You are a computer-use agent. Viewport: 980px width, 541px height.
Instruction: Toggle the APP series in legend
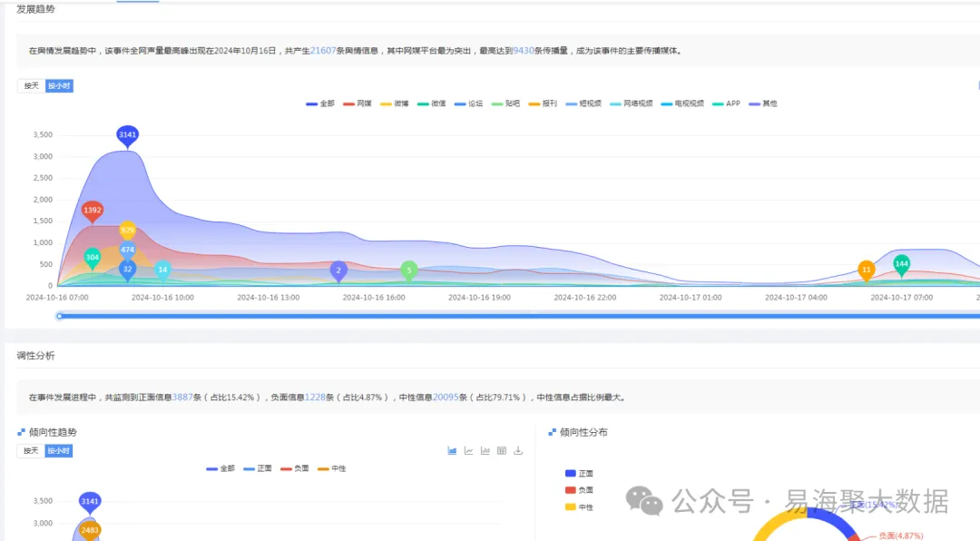tap(726, 103)
